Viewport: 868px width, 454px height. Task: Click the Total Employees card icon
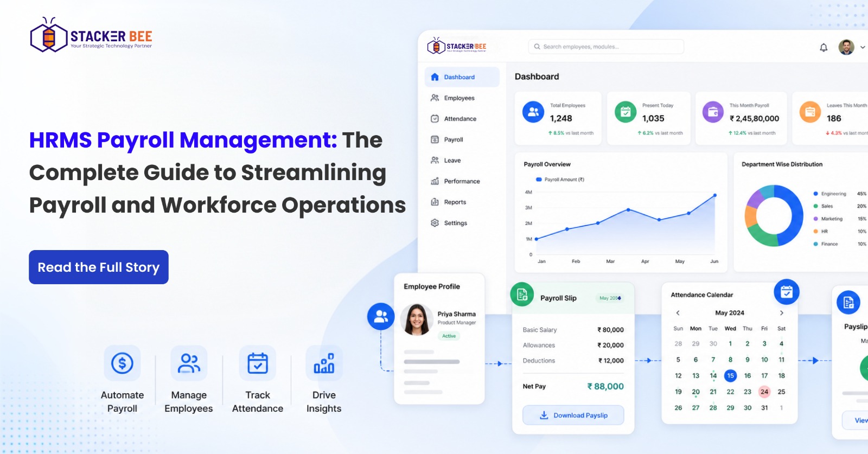click(533, 112)
